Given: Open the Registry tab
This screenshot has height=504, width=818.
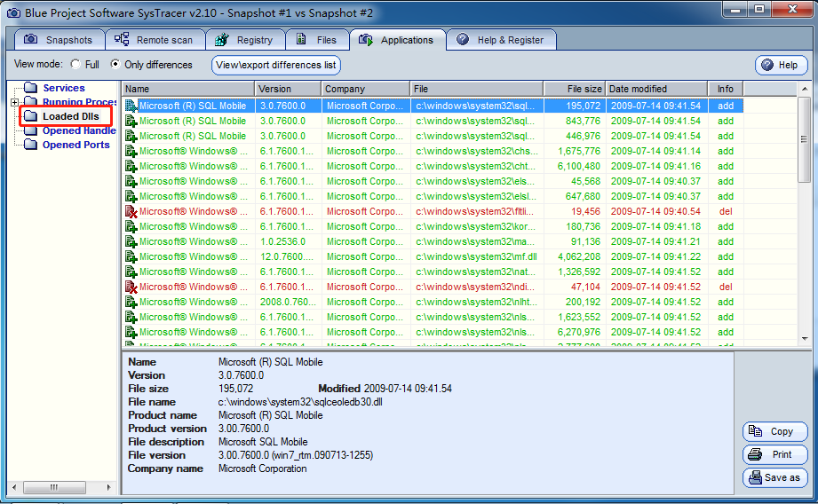Looking at the screenshot, I should [x=245, y=40].
